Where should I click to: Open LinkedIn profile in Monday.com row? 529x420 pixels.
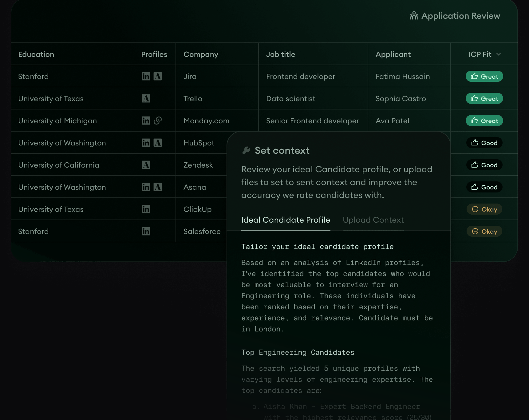pos(146,121)
